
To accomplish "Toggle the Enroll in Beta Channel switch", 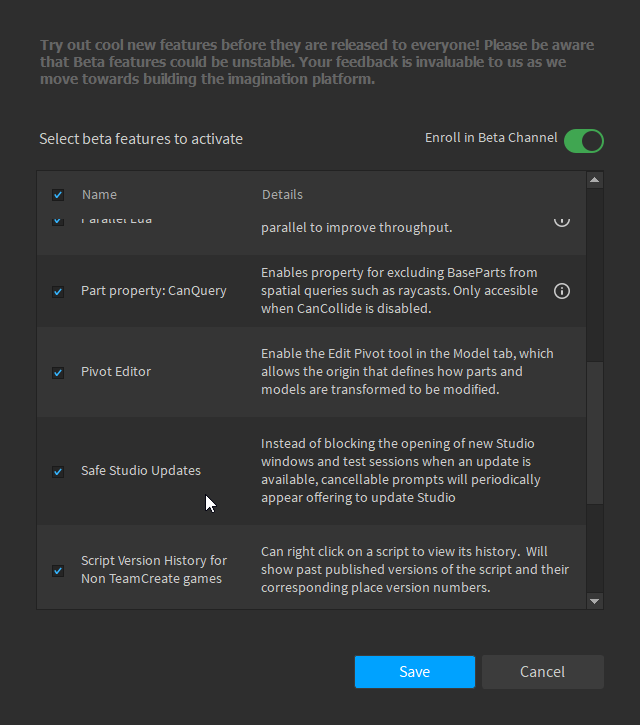I will [584, 140].
